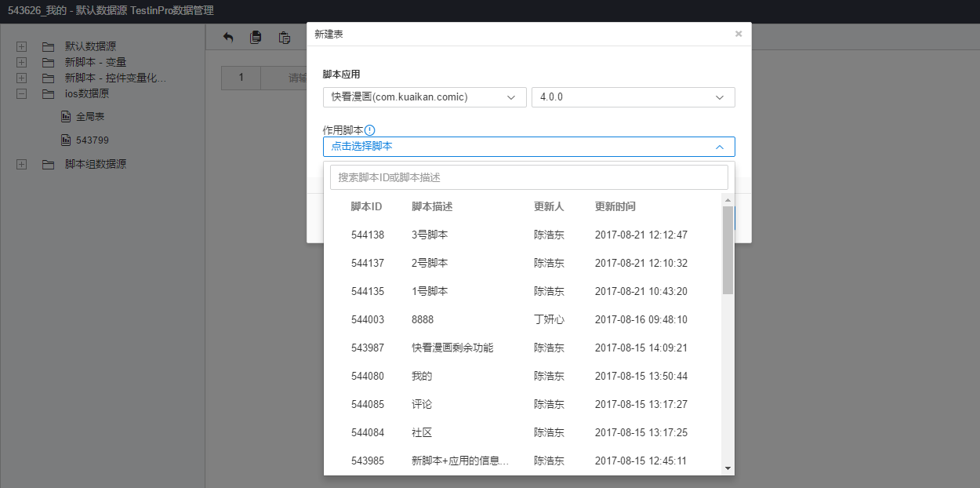
Task: Open the 543799 table
Action: [x=93, y=140]
